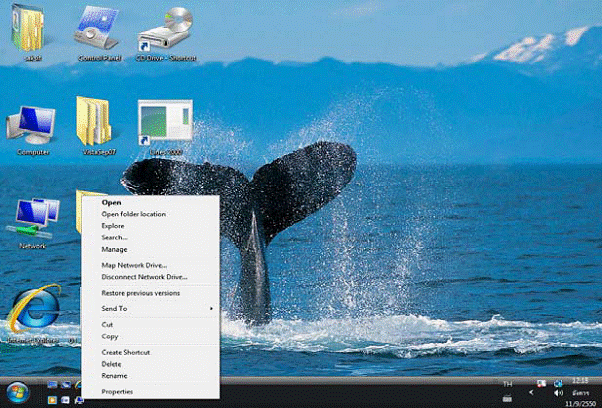602x408 pixels.
Task: Click the orange media player quick launch icon
Action: (52, 400)
